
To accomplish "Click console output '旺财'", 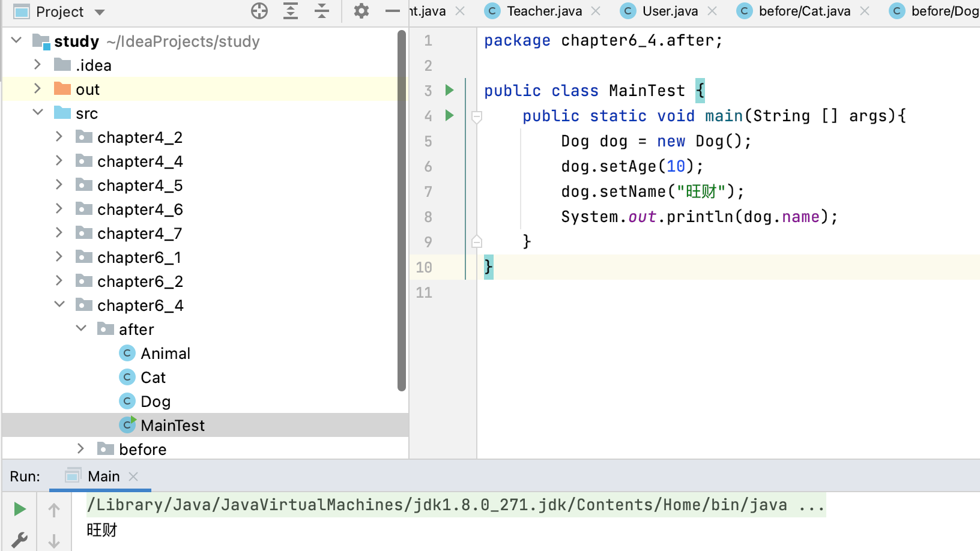I will [102, 530].
